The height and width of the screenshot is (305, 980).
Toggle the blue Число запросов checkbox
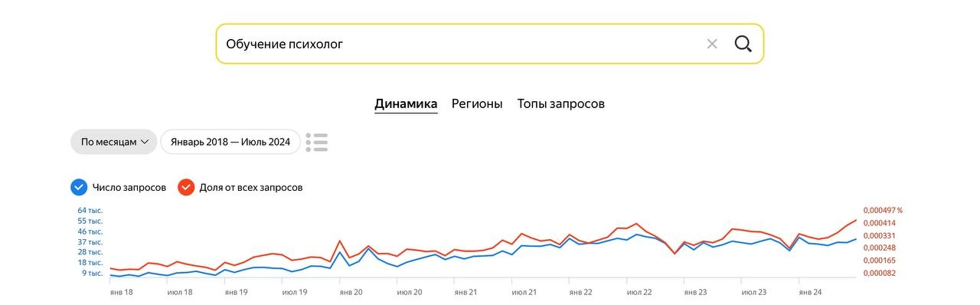[x=78, y=187]
